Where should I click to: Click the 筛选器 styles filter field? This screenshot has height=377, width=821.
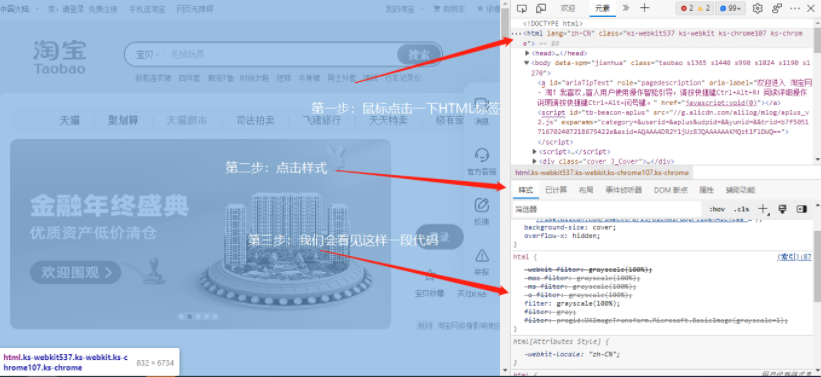606,209
